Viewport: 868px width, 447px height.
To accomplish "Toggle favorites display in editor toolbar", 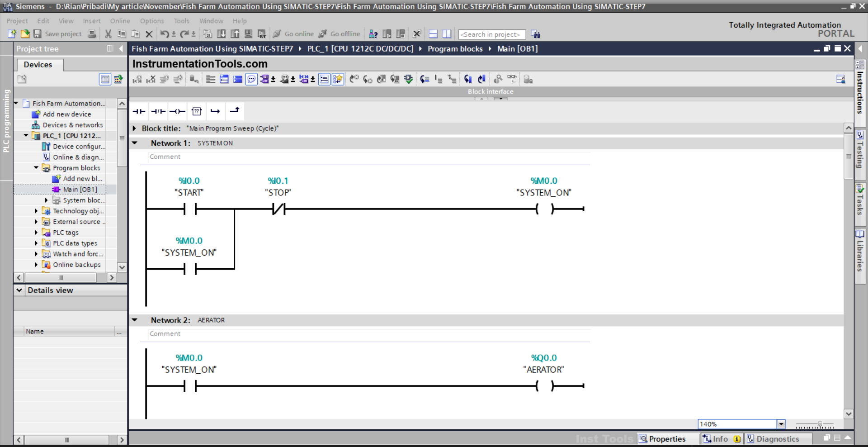I will (338, 80).
